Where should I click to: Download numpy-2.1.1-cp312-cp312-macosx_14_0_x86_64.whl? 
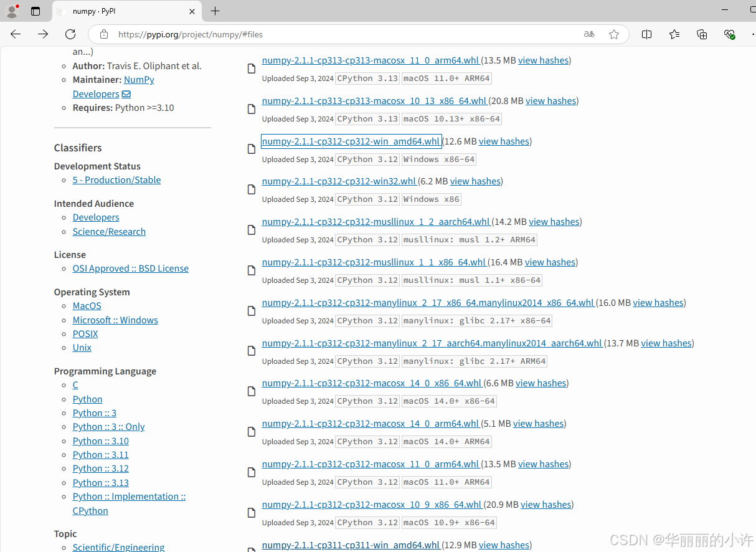pos(372,383)
